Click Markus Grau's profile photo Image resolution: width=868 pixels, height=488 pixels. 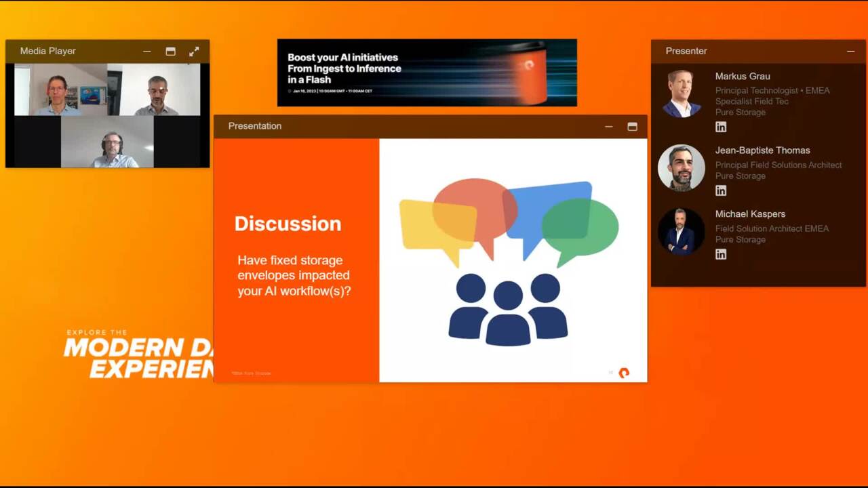(682, 94)
